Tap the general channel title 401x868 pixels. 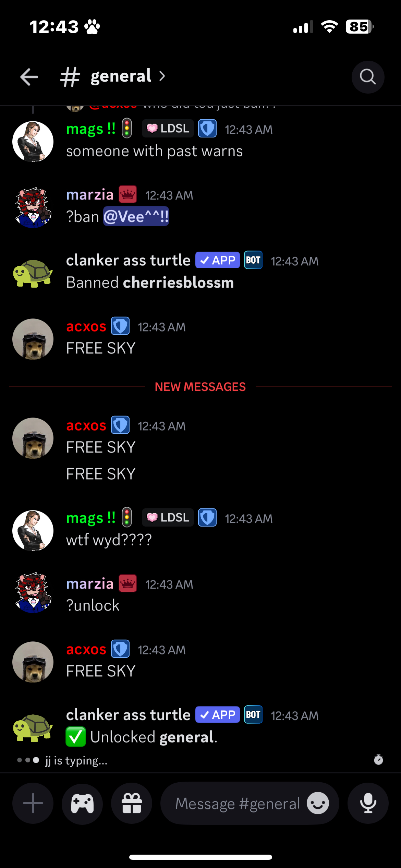(121, 76)
